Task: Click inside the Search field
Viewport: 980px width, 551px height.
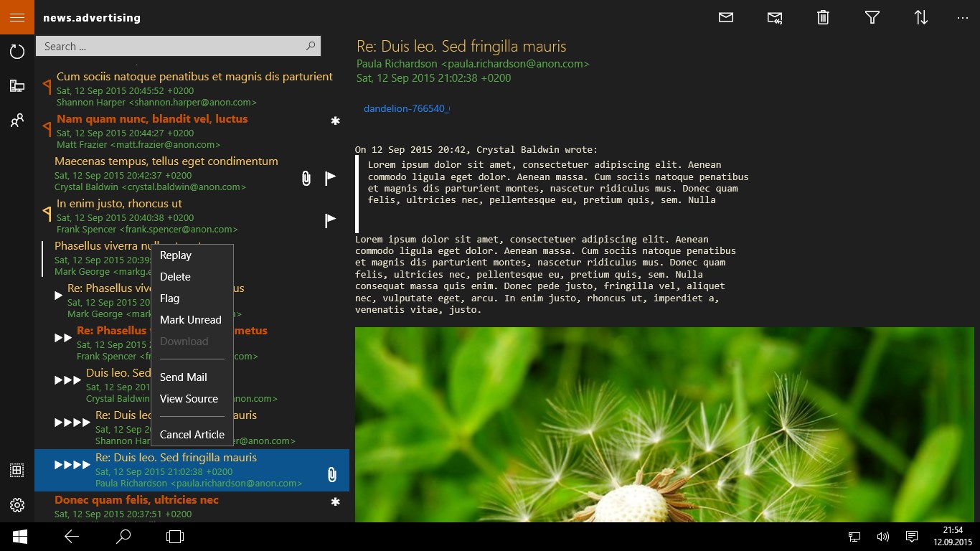Action: [172, 46]
